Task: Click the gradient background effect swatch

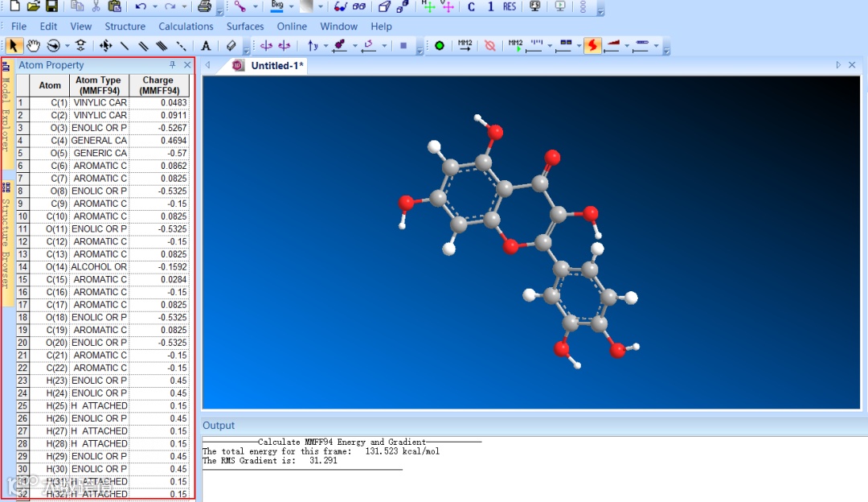Action: pyautogui.click(x=306, y=6)
